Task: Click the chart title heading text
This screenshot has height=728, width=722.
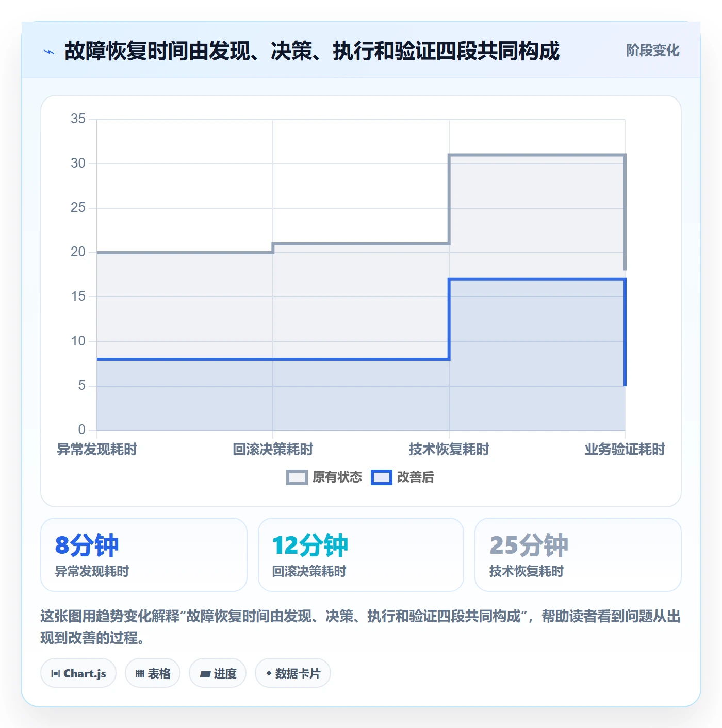Action: (x=312, y=51)
